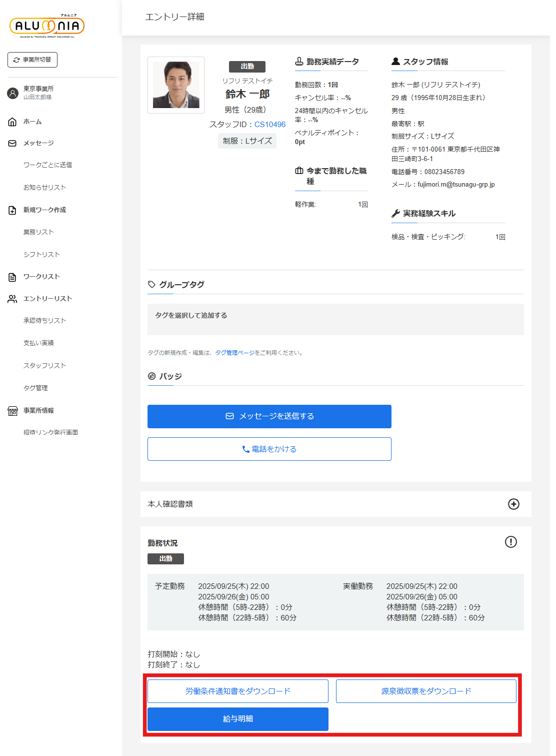
Task: Click the document icon beside ワークリスト
Action: coord(12,277)
